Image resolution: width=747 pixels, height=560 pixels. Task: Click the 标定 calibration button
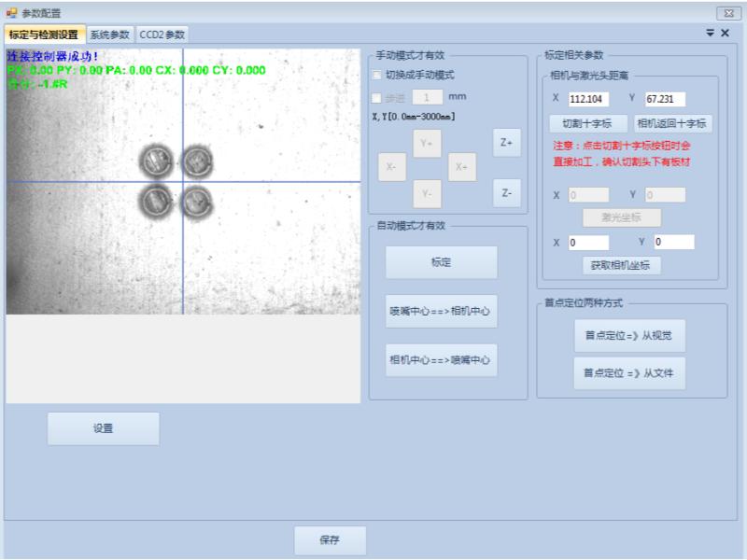(x=441, y=262)
